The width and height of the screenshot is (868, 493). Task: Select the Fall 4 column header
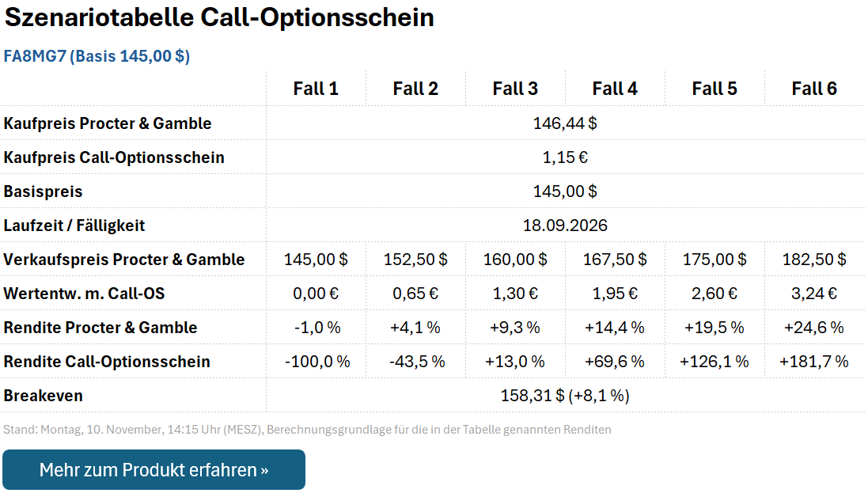click(x=615, y=88)
